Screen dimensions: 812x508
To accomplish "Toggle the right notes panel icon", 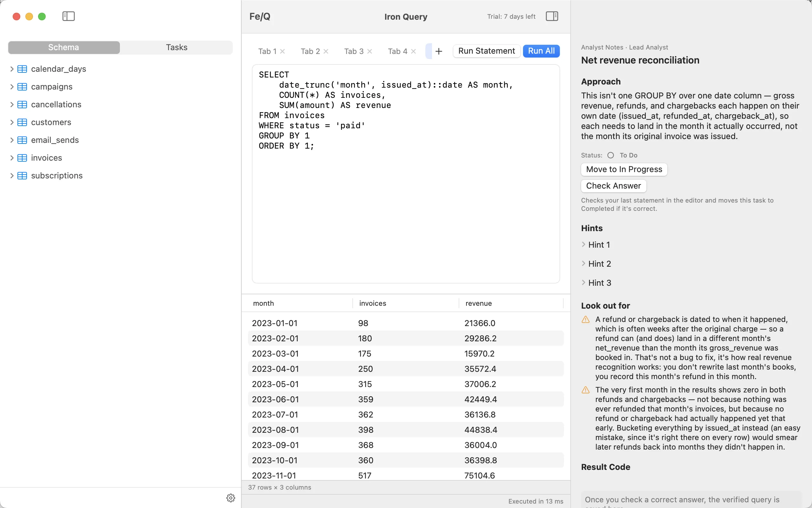I will 552,16.
